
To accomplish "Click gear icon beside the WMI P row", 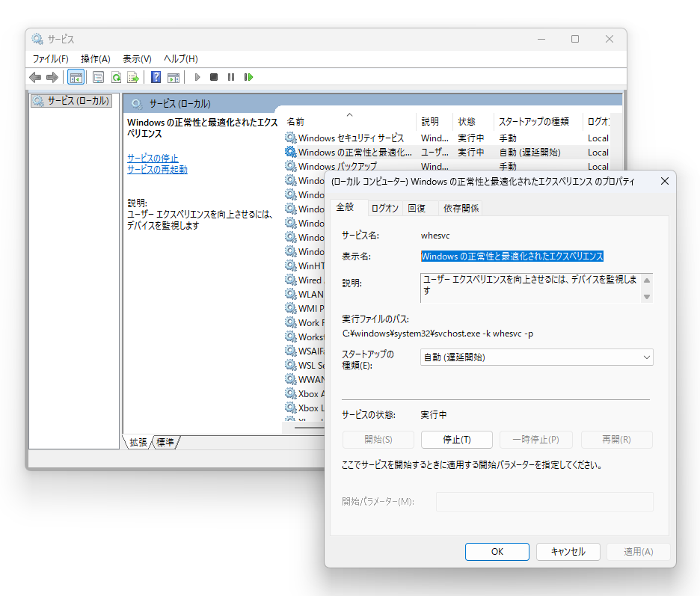I will [x=291, y=308].
